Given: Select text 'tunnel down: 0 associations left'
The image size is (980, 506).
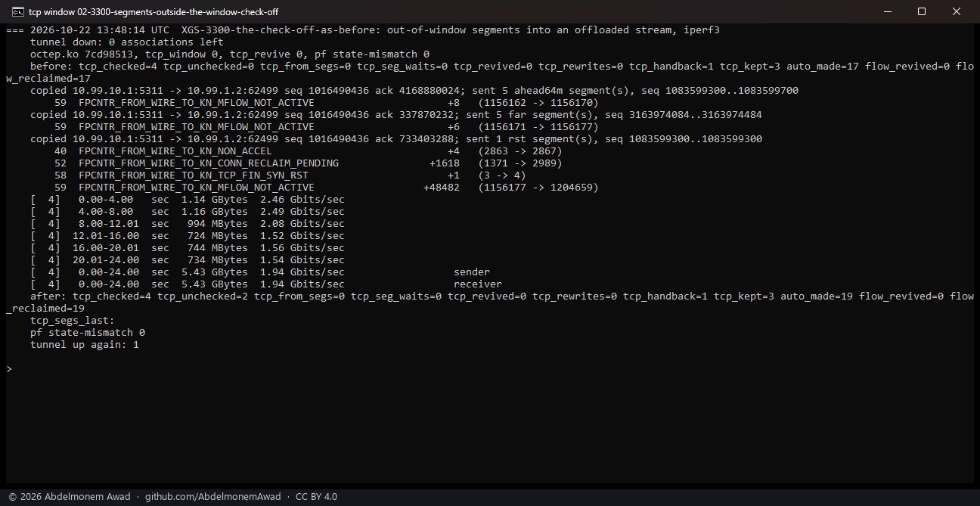Looking at the screenshot, I should (x=127, y=42).
